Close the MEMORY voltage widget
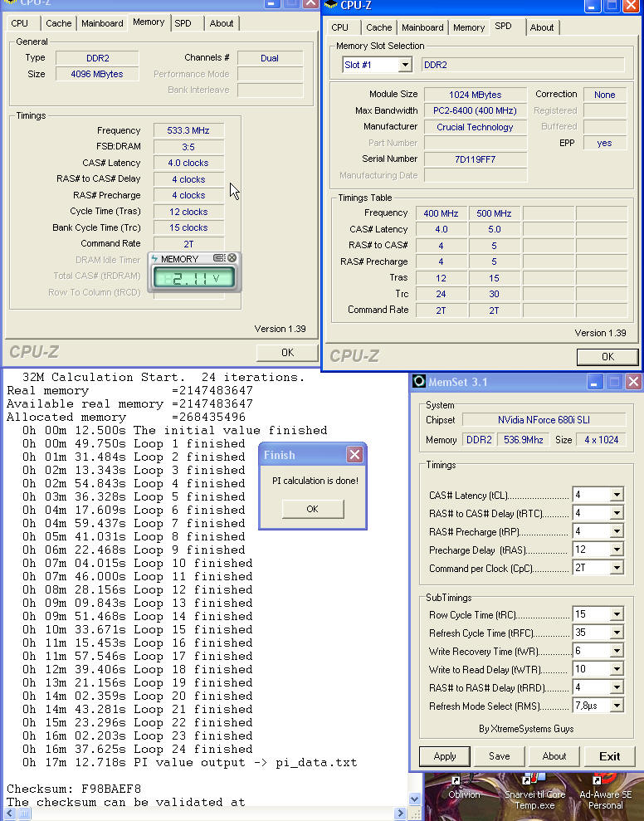Image resolution: width=644 pixels, height=821 pixels. (232, 258)
